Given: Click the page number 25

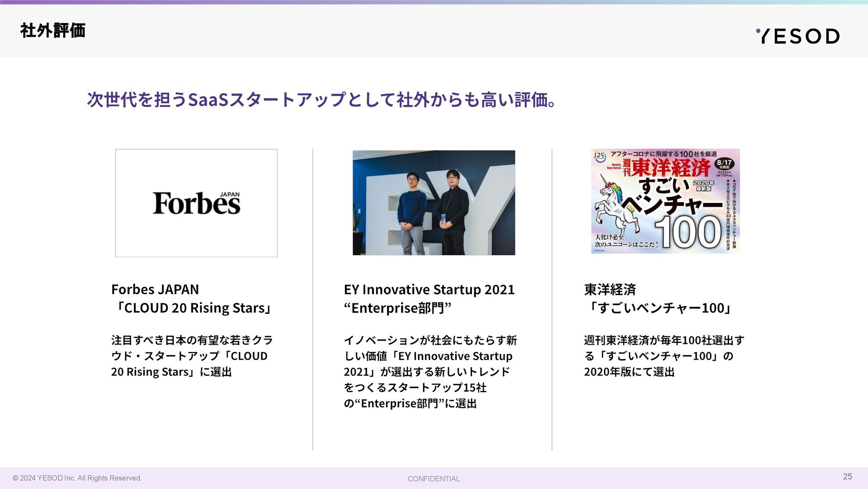Looking at the screenshot, I should (x=847, y=476).
